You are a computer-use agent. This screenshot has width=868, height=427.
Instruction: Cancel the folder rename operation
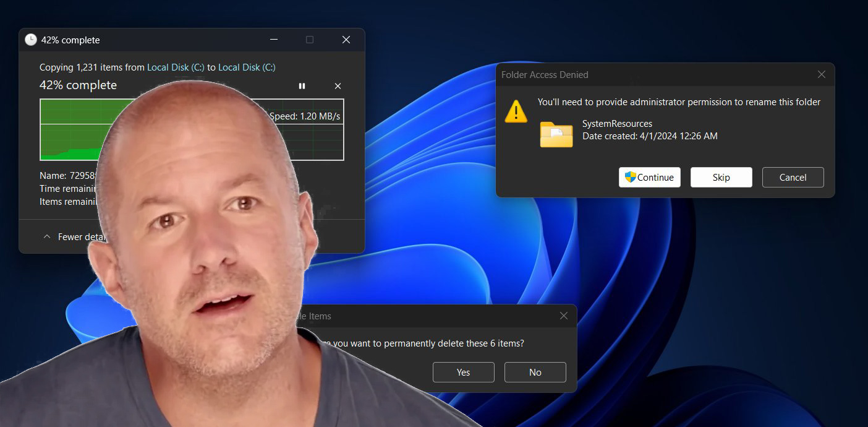click(793, 178)
